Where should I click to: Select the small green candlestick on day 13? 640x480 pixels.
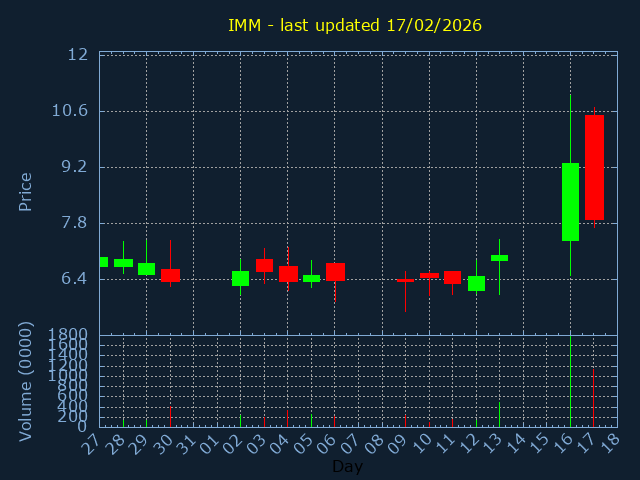[499, 258]
